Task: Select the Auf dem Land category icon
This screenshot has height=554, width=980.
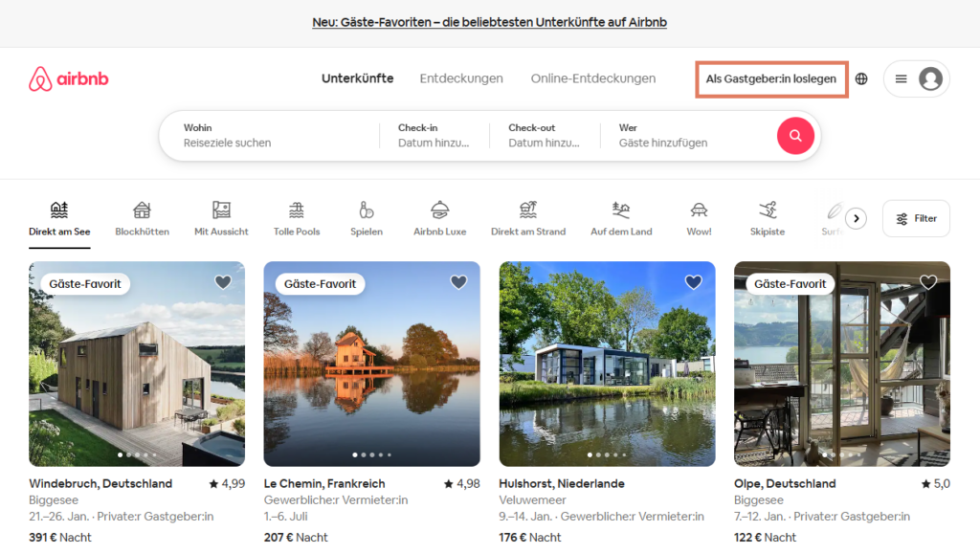Action: (621, 210)
